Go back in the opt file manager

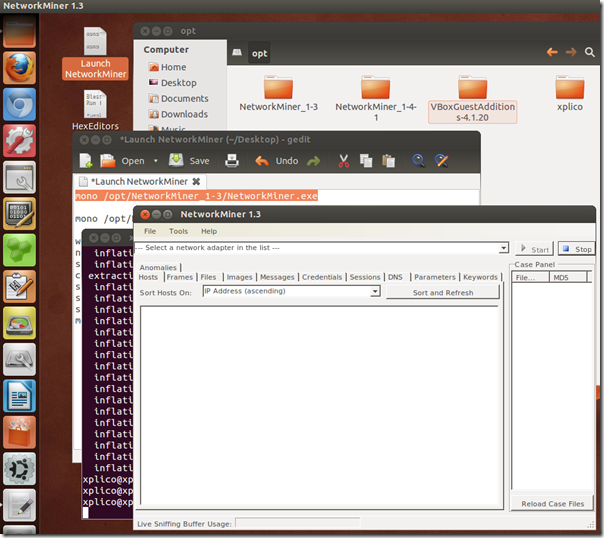coord(552,52)
